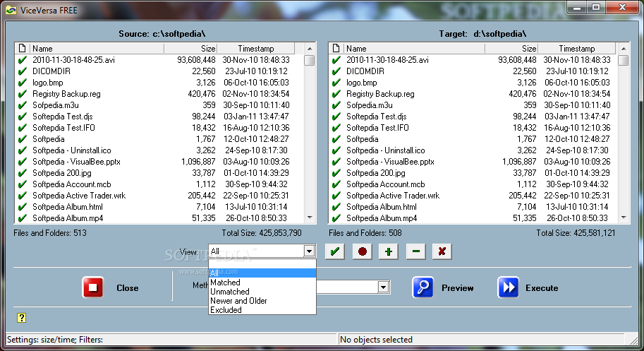Click green check beside Softpedia Active Trader.wrk in Target
Image resolution: width=644 pixels, height=351 pixels.
tap(336, 196)
